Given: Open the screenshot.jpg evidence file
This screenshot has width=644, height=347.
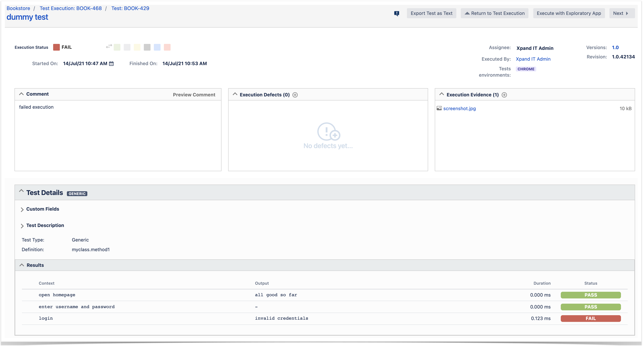Looking at the screenshot, I should pyautogui.click(x=459, y=109).
